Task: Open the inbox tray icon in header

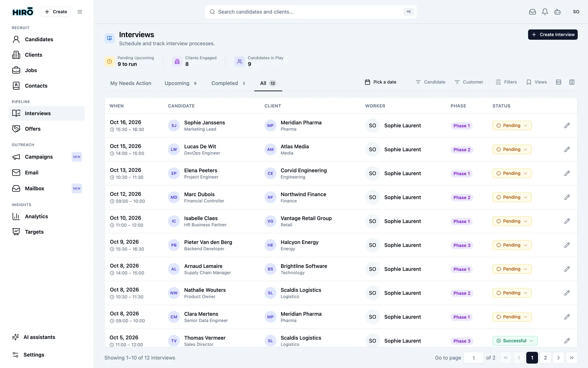Action: 533,12
